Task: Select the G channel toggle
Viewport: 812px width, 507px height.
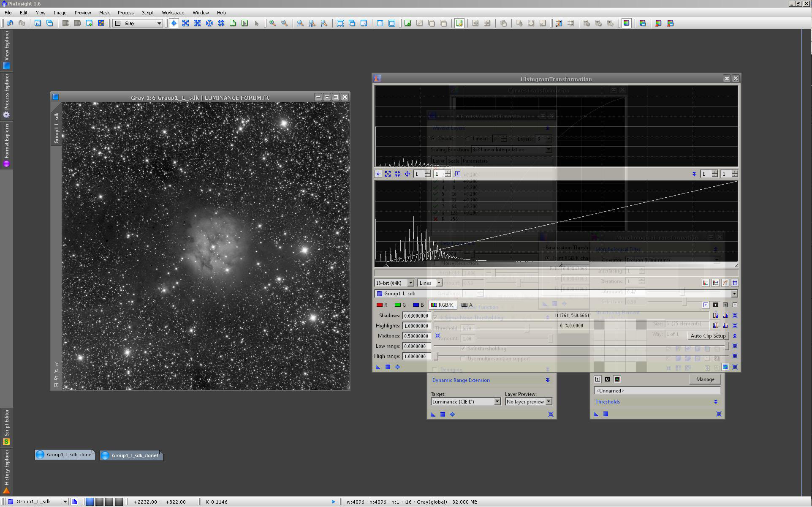Action: coord(400,305)
